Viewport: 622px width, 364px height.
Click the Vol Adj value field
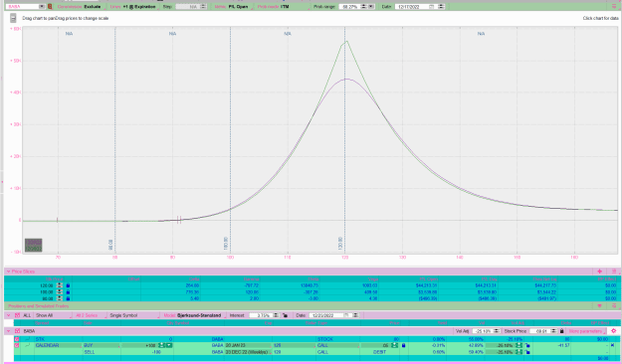(483, 331)
